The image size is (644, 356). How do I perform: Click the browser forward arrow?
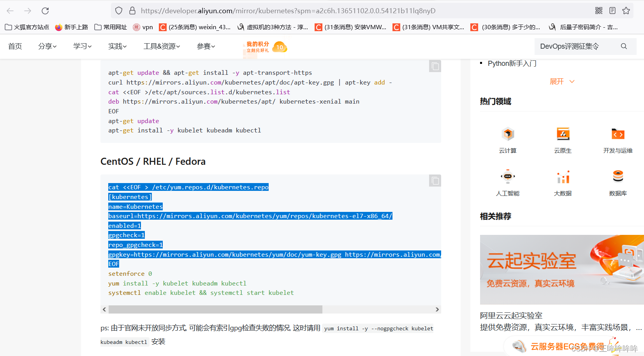coord(28,11)
